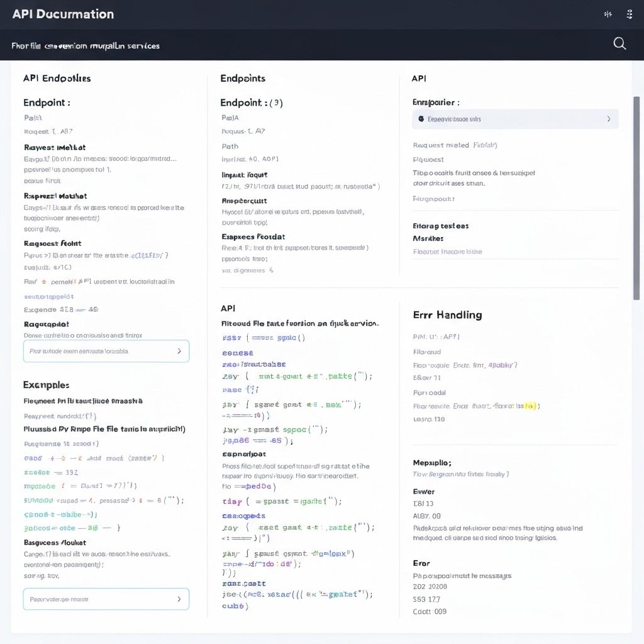Switch to the Endpoints section header
644x644 pixels.
point(243,78)
